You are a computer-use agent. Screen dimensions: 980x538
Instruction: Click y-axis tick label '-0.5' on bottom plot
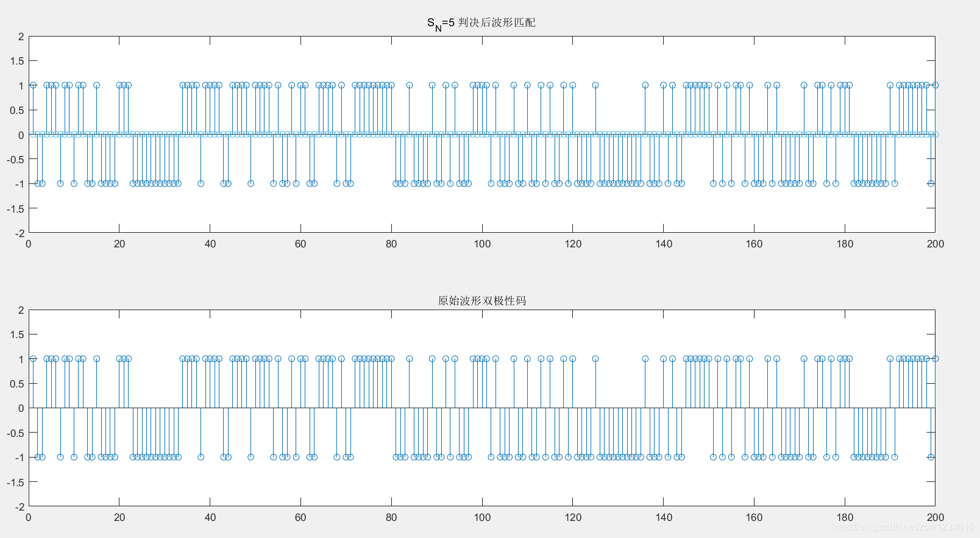(15, 433)
